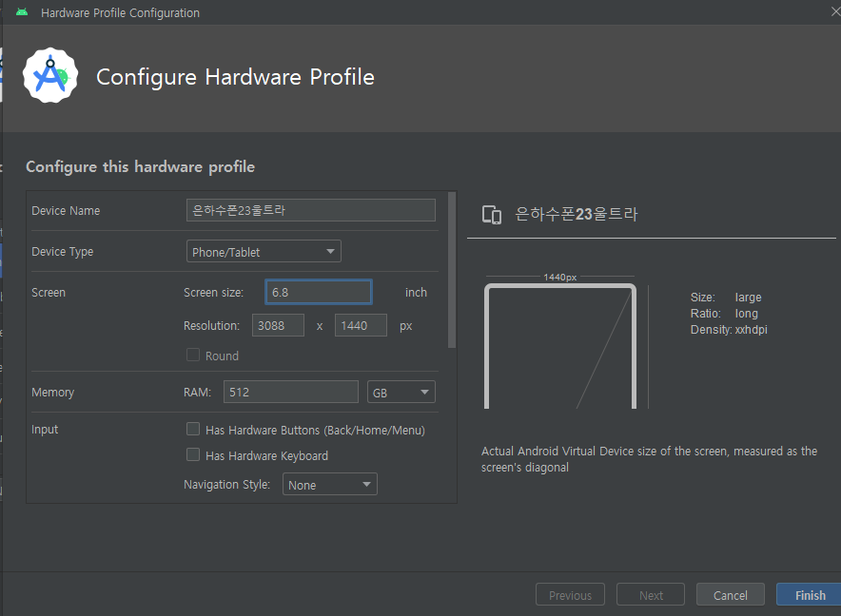Viewport: 841px width, 616px height.
Task: Click the 'Size: large' text
Action: [x=726, y=297]
